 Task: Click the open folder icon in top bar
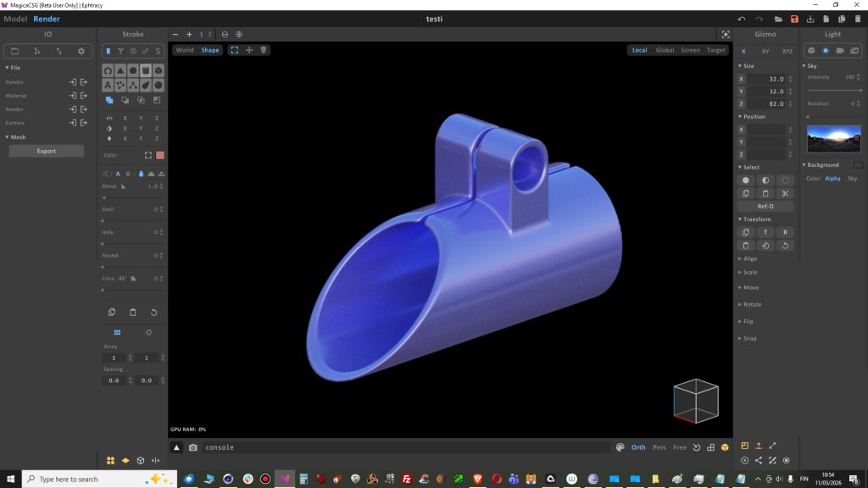point(778,19)
